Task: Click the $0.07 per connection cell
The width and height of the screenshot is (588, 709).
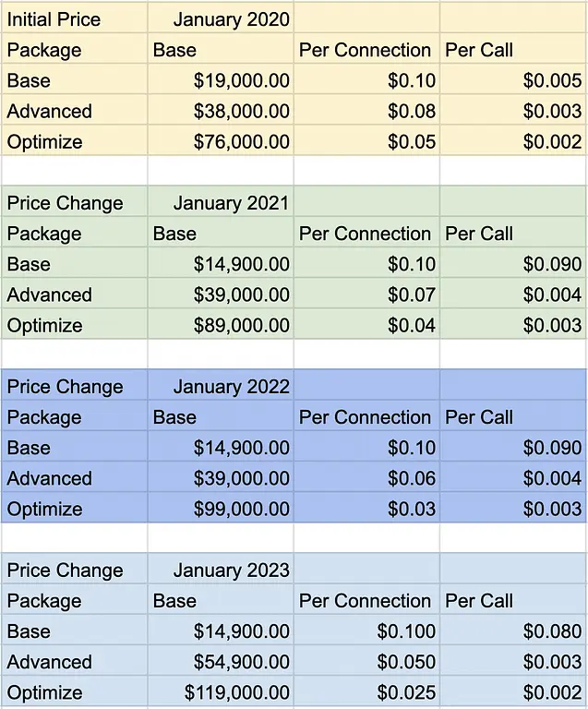Action: click(411, 294)
